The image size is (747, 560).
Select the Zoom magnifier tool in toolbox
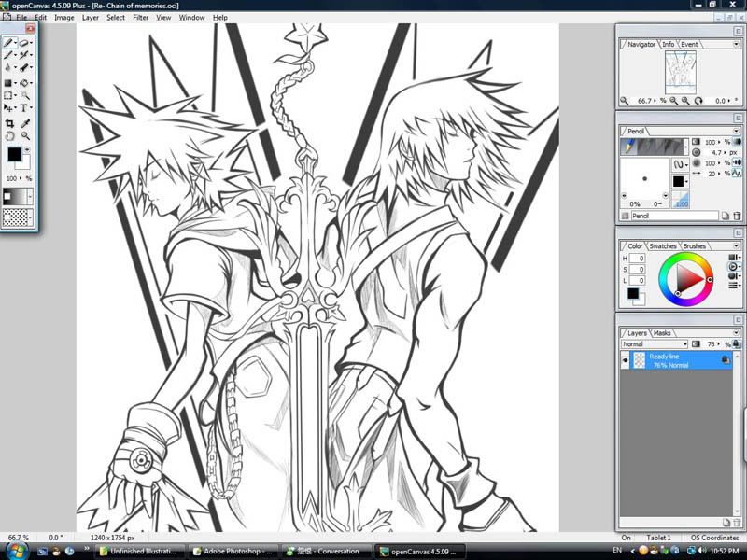[x=25, y=135]
